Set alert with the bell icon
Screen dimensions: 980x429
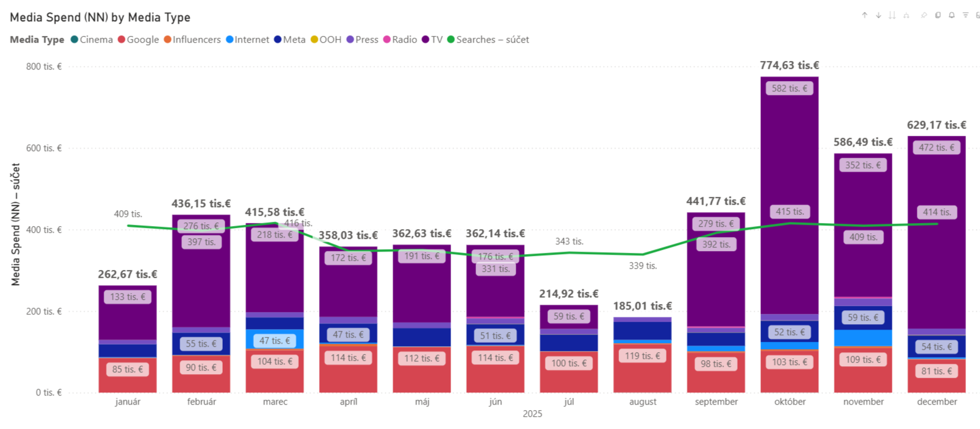951,15
